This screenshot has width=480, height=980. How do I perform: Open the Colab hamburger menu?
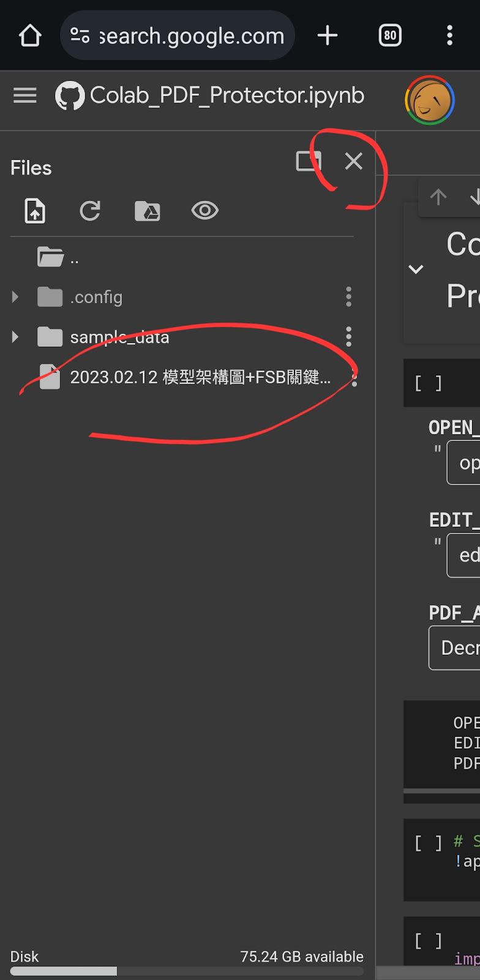25,96
